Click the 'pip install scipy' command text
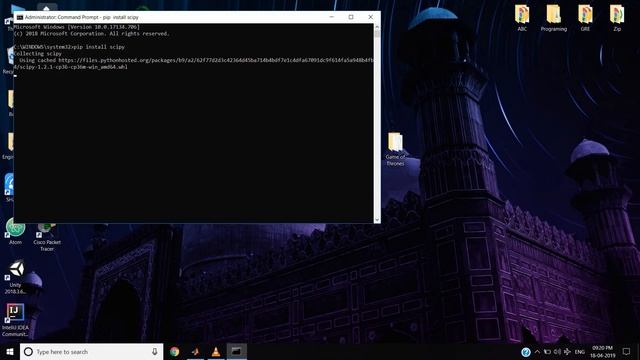 99,47
